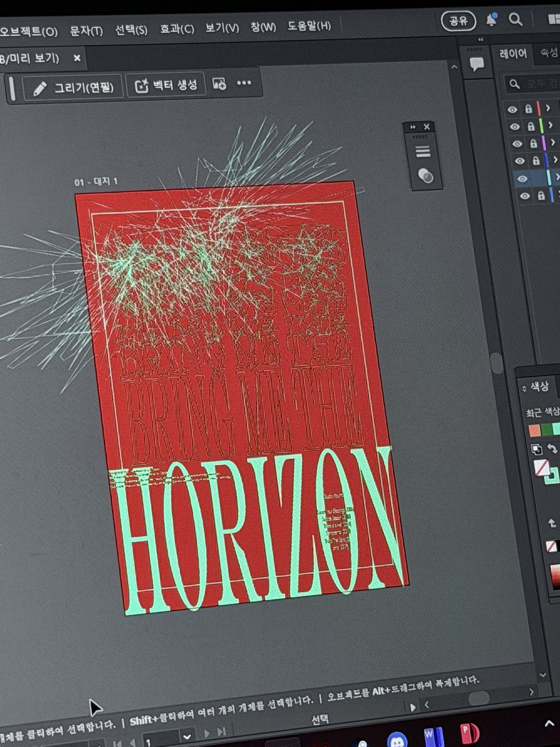Show hidden tray icons chevron

coord(549,723)
